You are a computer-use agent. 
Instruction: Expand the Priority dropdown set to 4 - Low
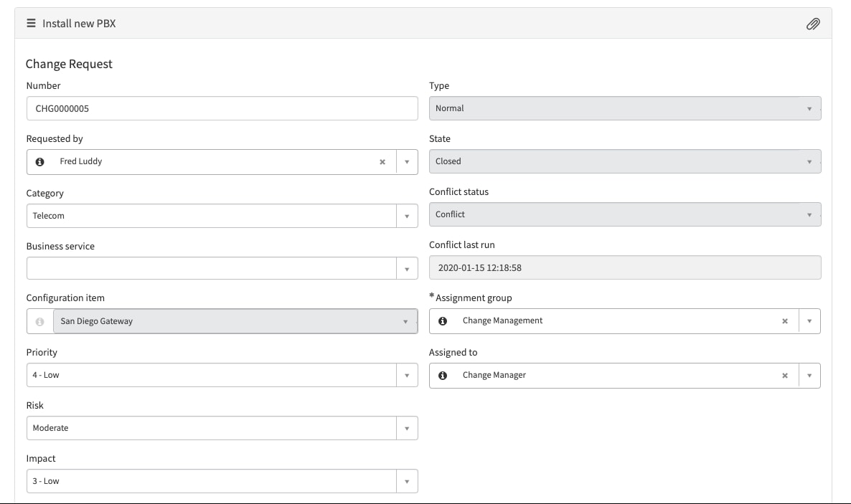pos(408,374)
